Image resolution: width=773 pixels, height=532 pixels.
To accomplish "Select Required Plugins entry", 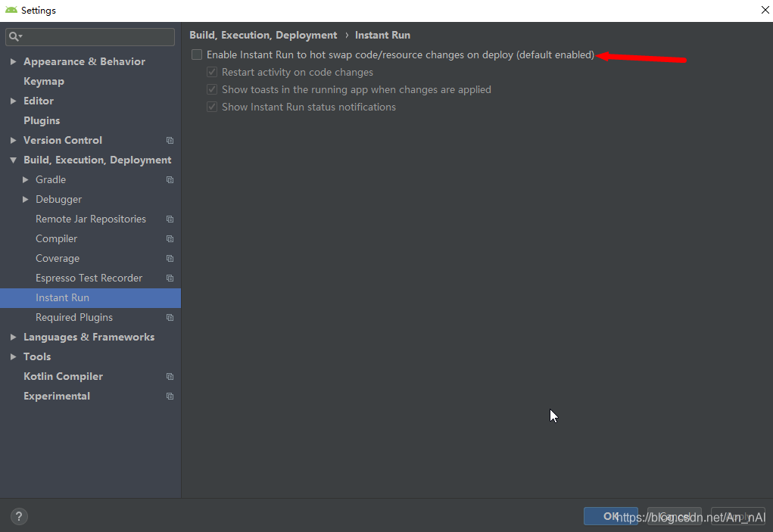I will coord(74,318).
